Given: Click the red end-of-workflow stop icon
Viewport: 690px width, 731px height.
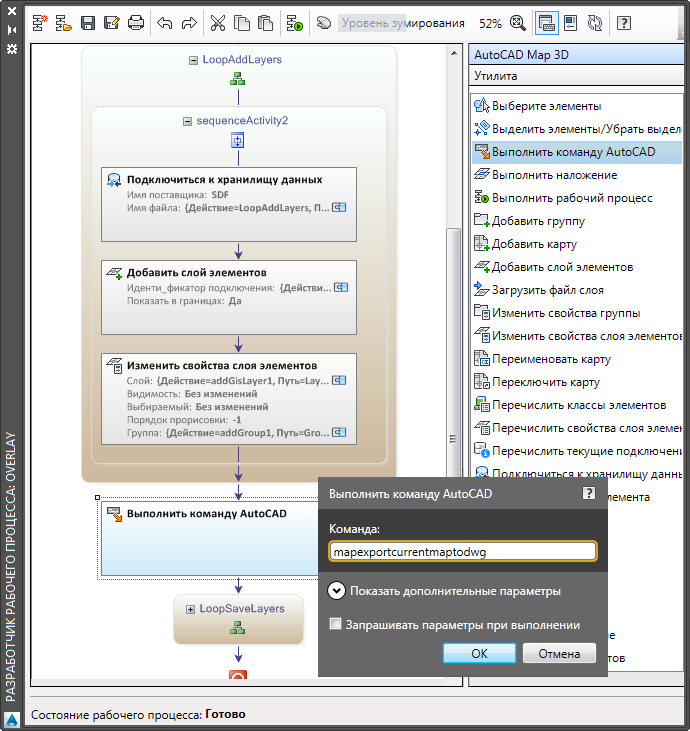Looking at the screenshot, I should point(238,675).
